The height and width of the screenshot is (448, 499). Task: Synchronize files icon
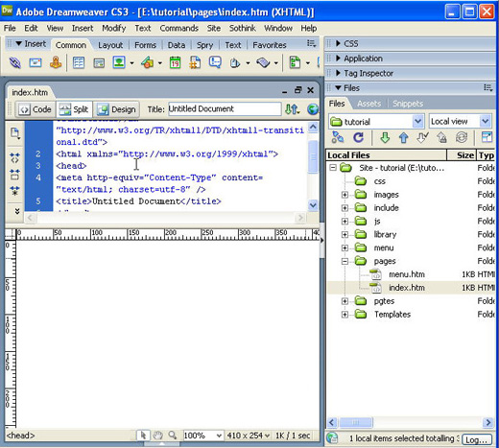(462, 138)
